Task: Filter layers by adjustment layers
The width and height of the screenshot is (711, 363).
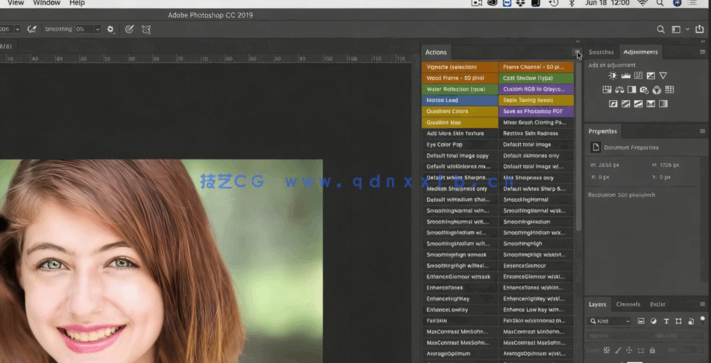Action: pos(653,321)
